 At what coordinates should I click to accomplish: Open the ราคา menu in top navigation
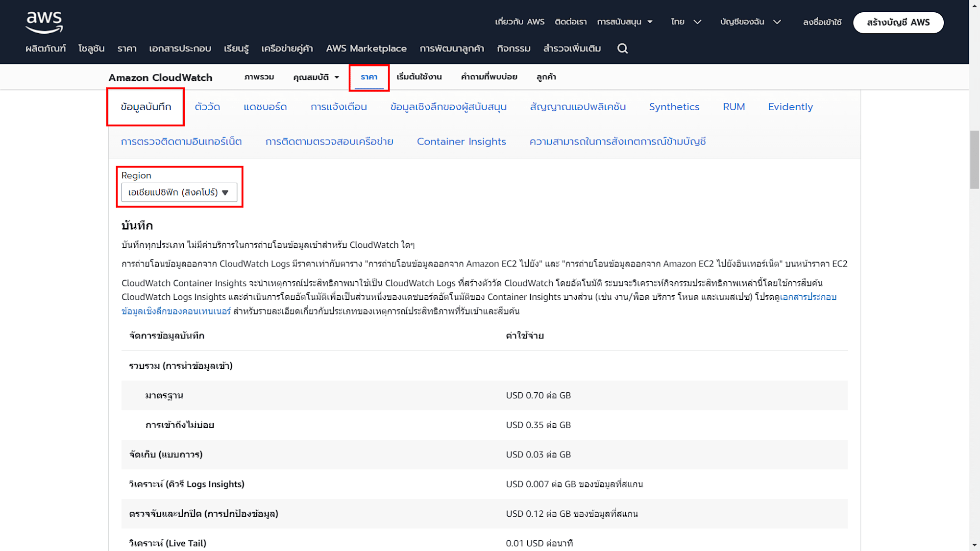point(127,48)
